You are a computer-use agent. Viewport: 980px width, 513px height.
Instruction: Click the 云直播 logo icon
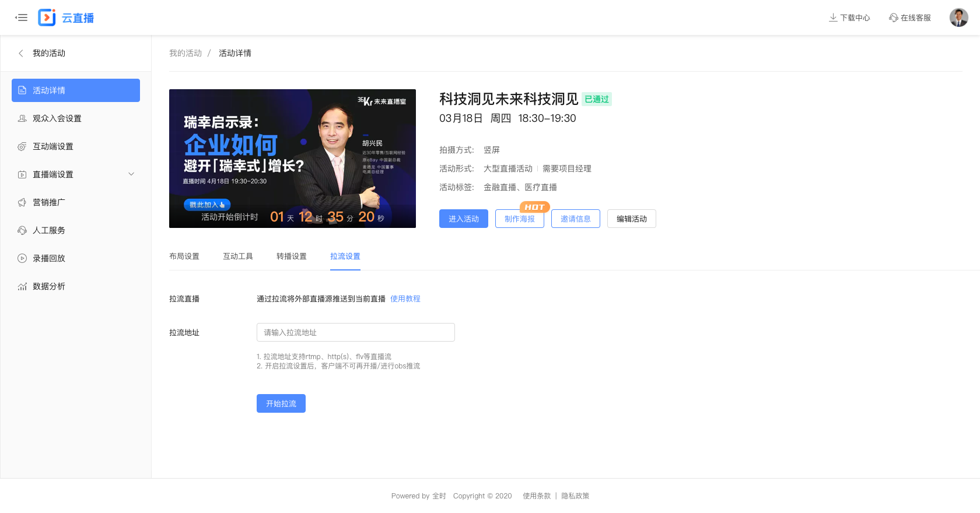pos(47,17)
